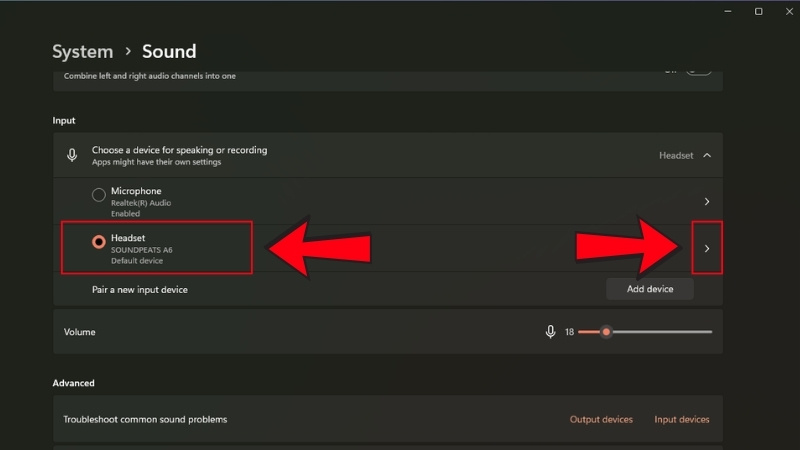Screen dimensions: 800x450
Task: Select the Headset SOUNDPEATS A6 radio button
Action: [98, 241]
